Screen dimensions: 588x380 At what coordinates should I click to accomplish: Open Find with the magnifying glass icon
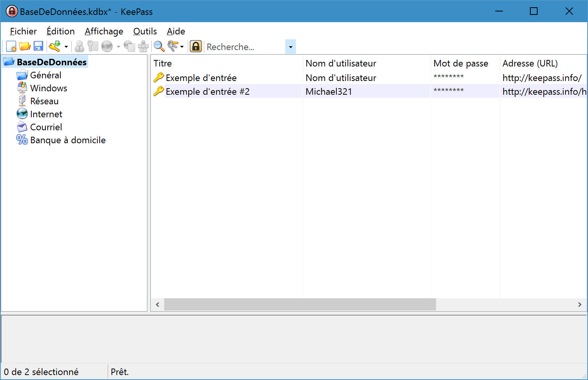coord(159,47)
